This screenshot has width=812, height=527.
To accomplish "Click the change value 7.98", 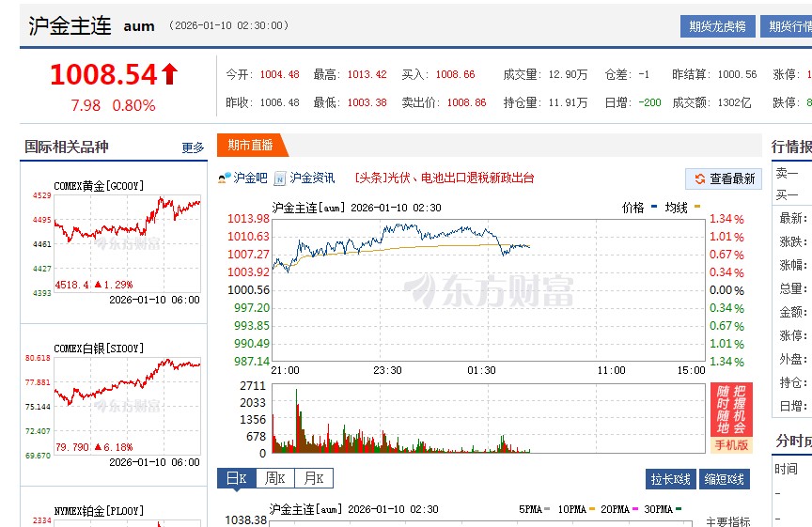I will pyautogui.click(x=86, y=105).
